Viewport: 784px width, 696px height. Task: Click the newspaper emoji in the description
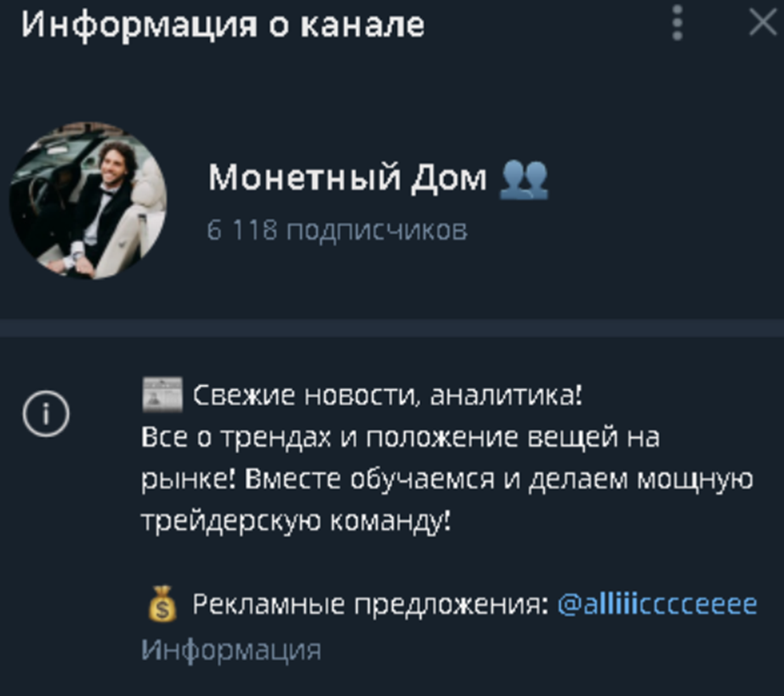[x=162, y=394]
